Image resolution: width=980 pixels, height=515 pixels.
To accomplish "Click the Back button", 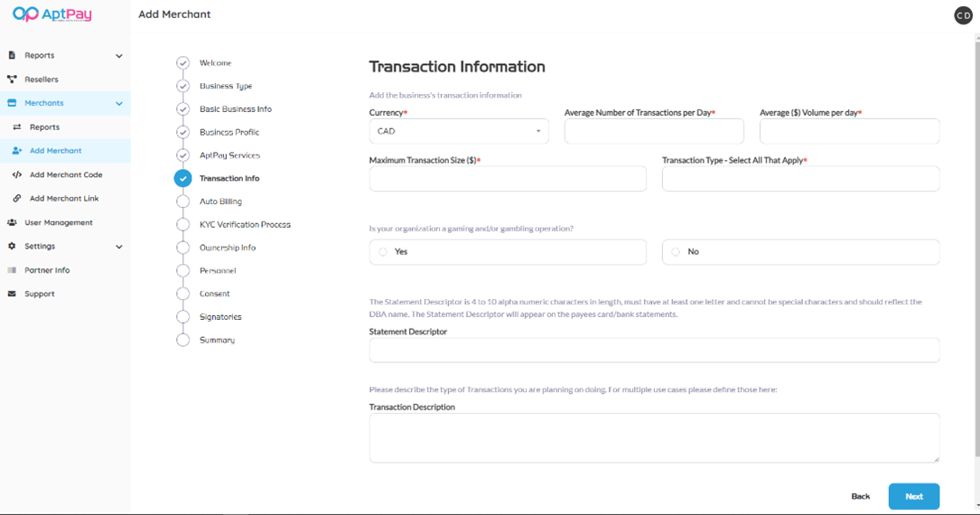I will coord(860,496).
